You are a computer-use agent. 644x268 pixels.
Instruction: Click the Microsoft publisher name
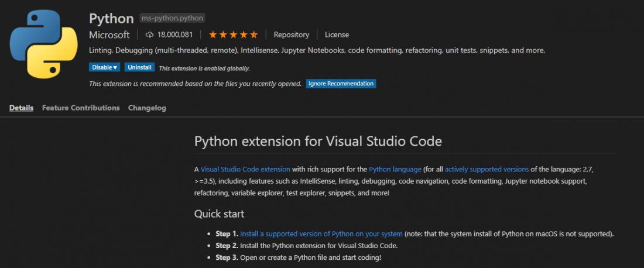pos(109,35)
